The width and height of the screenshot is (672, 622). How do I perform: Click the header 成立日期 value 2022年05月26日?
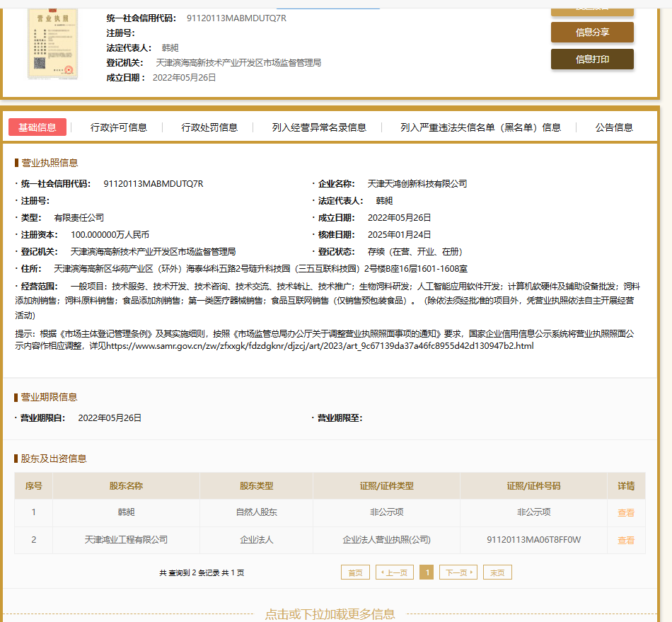(x=185, y=78)
